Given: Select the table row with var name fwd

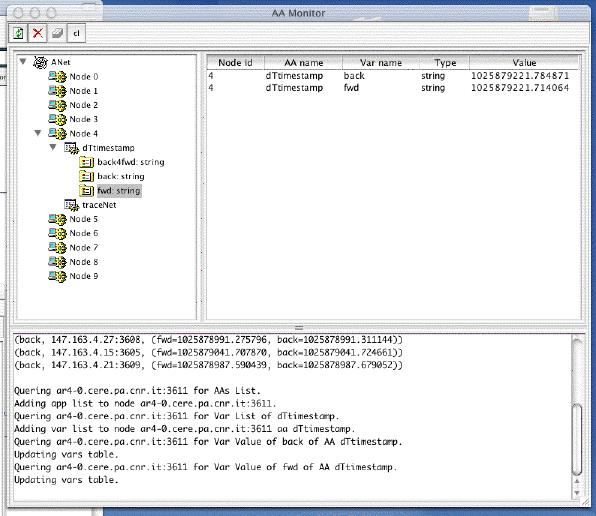Looking at the screenshot, I should point(393,88).
